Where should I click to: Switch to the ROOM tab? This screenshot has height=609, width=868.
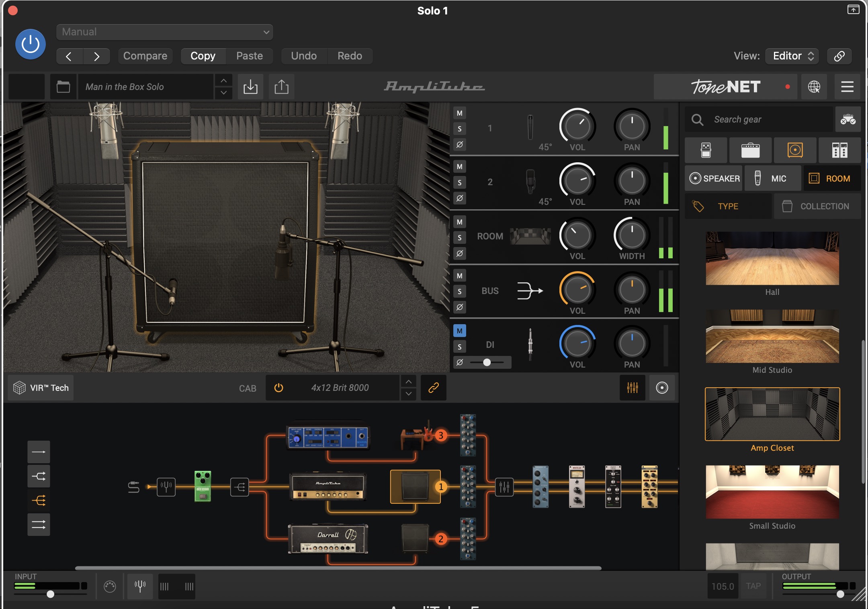pyautogui.click(x=832, y=178)
